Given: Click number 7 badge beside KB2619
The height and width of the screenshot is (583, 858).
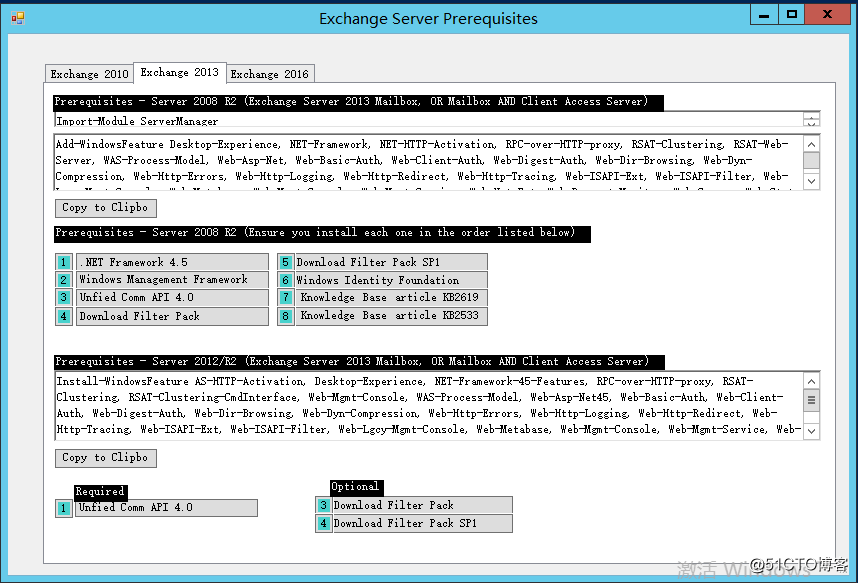Looking at the screenshot, I should pyautogui.click(x=286, y=297).
